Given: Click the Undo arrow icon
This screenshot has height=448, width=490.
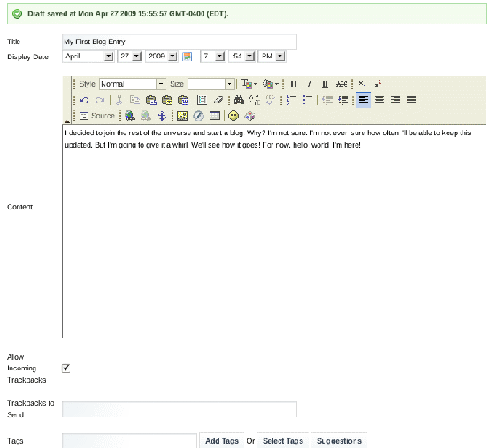Looking at the screenshot, I should (x=84, y=100).
